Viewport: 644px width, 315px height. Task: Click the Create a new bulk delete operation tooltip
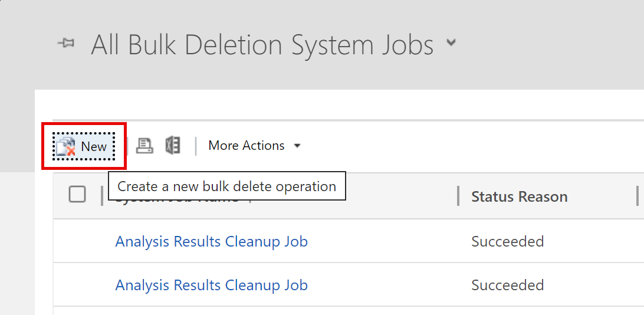pyautogui.click(x=226, y=186)
